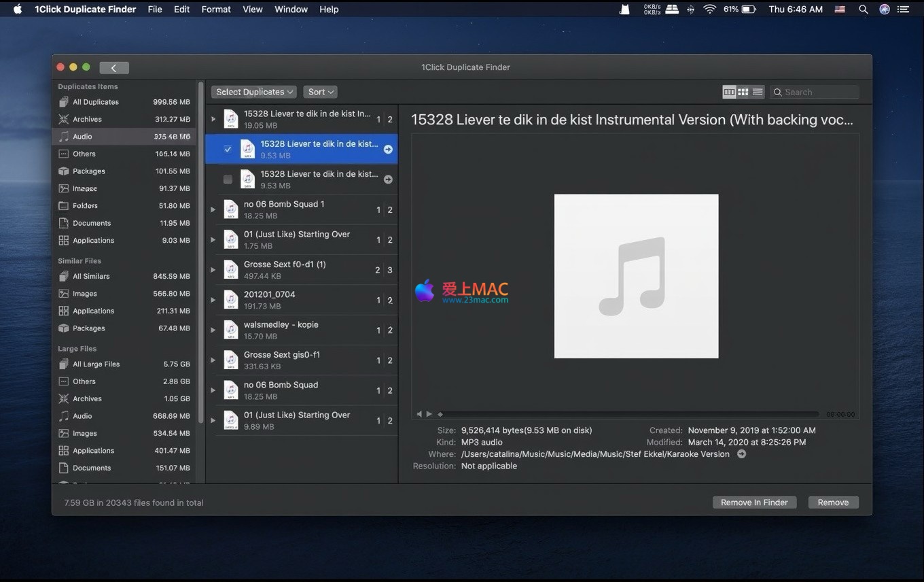Expand the walsmedley - kopie group
924x582 pixels.
point(213,330)
